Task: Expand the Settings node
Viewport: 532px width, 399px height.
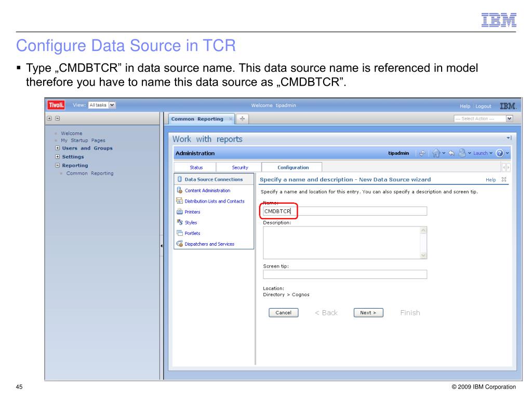Action: (x=57, y=157)
